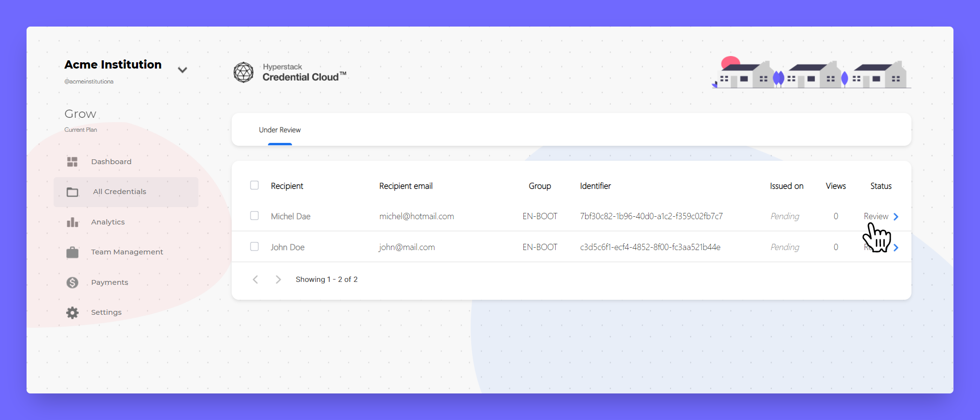The width and height of the screenshot is (980, 420).
Task: Go to previous page of results
Action: tap(255, 280)
